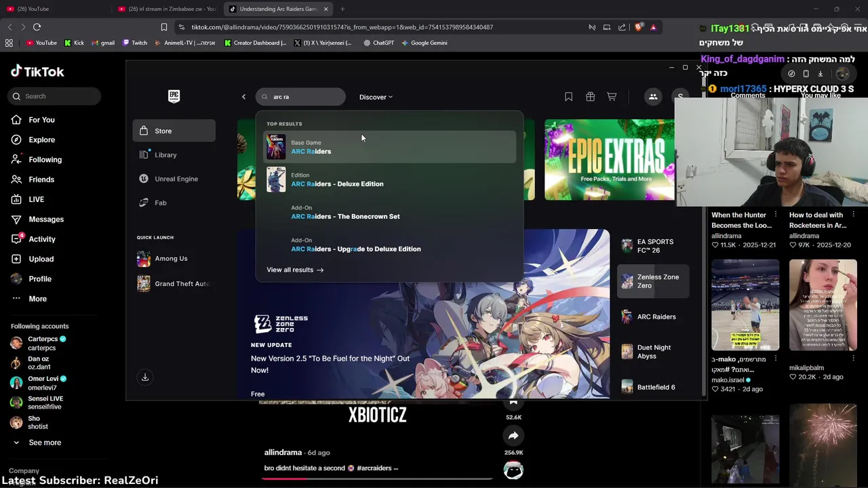Open TikTok LIVE section

click(x=36, y=199)
